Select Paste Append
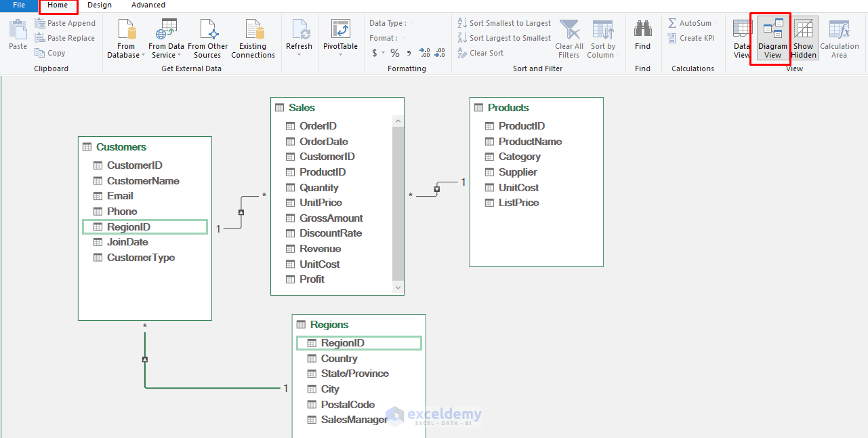This screenshot has width=868, height=438. [x=66, y=23]
